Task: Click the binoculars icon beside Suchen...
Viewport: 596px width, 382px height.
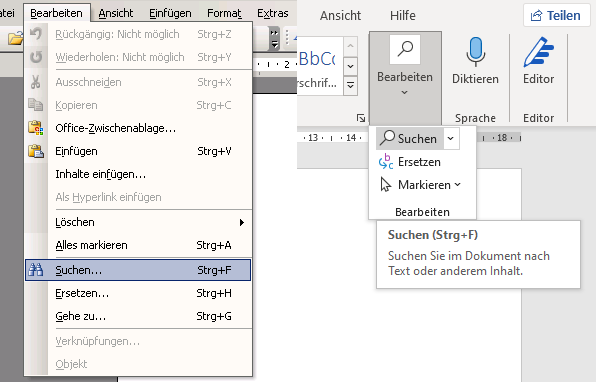Action: tap(36, 270)
